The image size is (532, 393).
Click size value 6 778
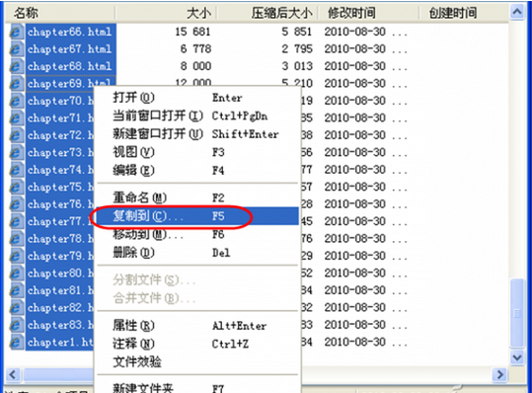click(195, 49)
